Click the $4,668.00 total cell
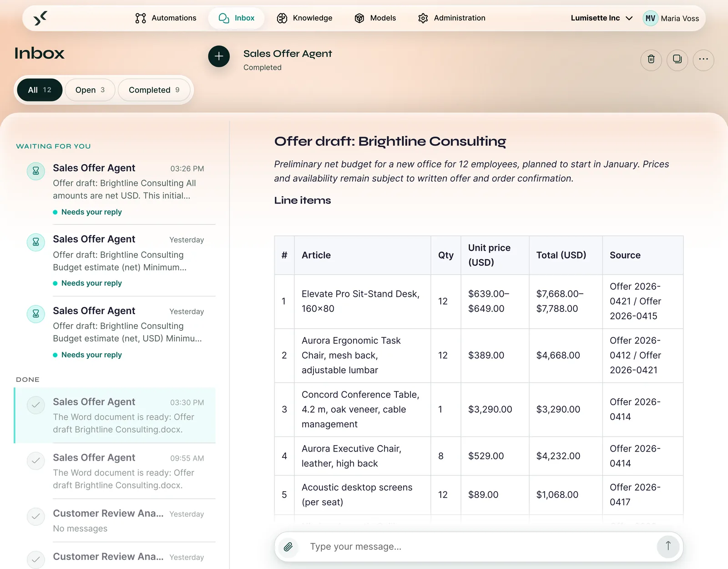Image resolution: width=728 pixels, height=569 pixels. (566, 356)
